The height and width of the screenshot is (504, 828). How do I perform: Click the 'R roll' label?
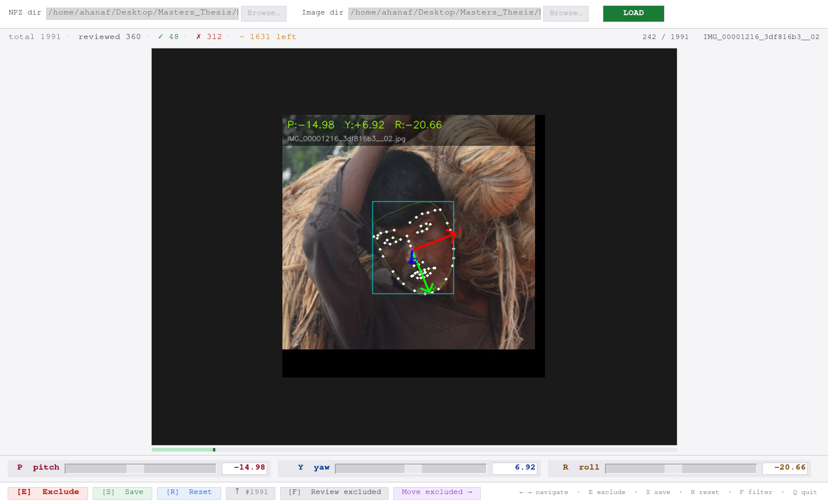[x=581, y=468]
